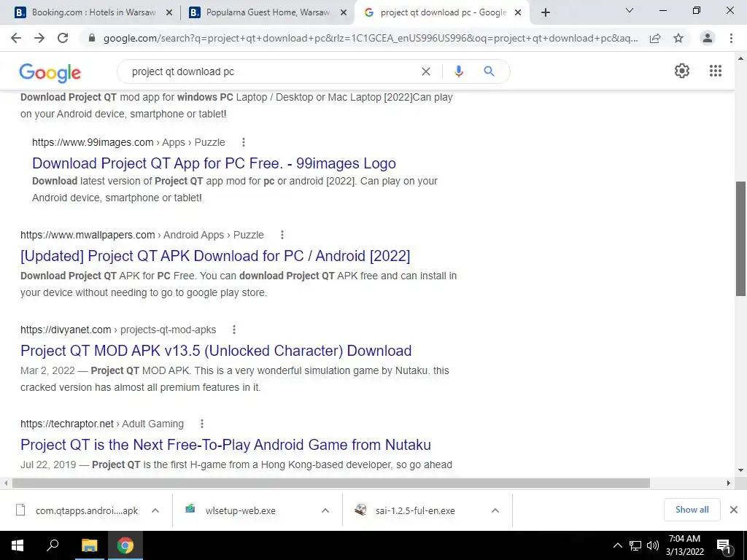The height and width of the screenshot is (560, 747).
Task: Open the taskbar clock showing 7:04 AM
Action: point(684,545)
